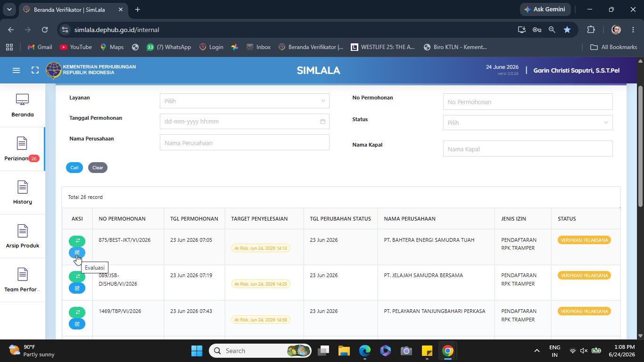The image size is (644, 362).
Task: Open YouTube bookmark
Action: click(76, 47)
